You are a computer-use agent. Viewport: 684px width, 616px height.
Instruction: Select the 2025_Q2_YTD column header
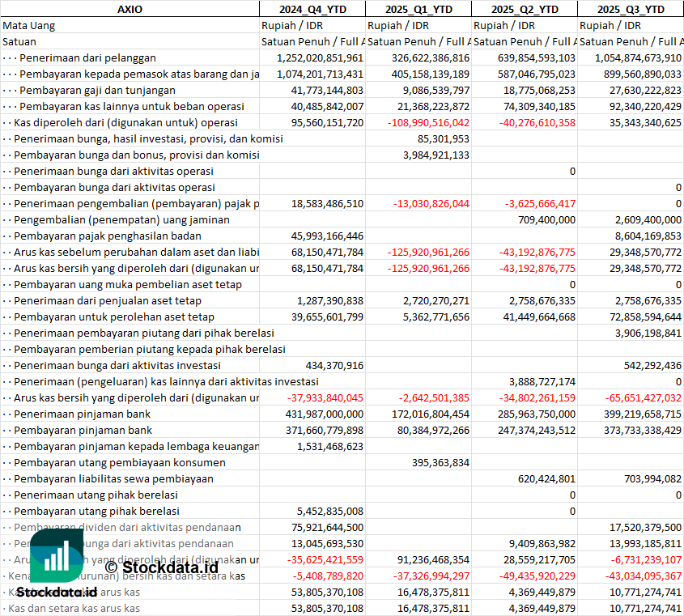pos(524,9)
